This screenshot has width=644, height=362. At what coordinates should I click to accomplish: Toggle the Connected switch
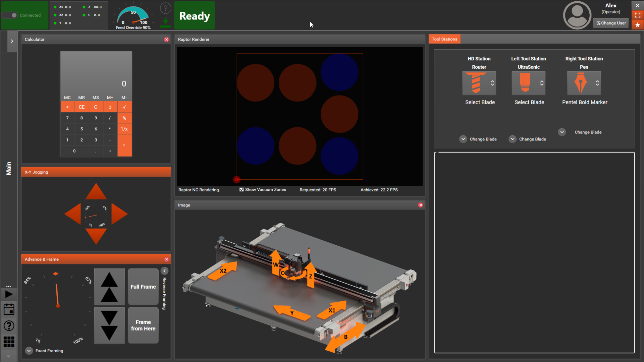click(10, 15)
